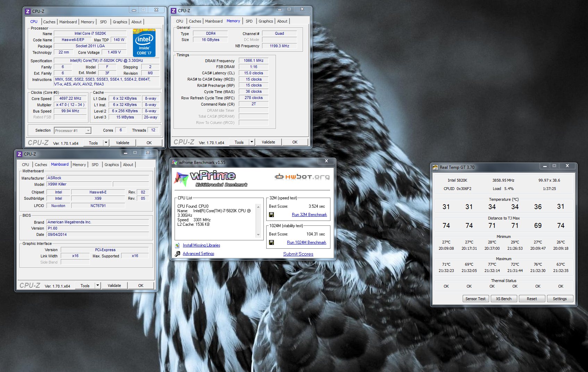Click OK in the CPU-Z Memory window

pyautogui.click(x=295, y=142)
